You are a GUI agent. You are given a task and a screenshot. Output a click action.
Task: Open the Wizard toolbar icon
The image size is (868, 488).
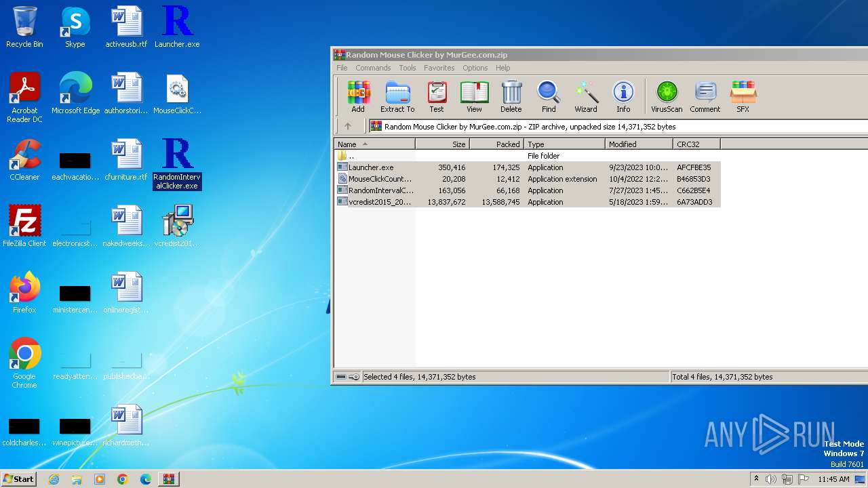(586, 97)
